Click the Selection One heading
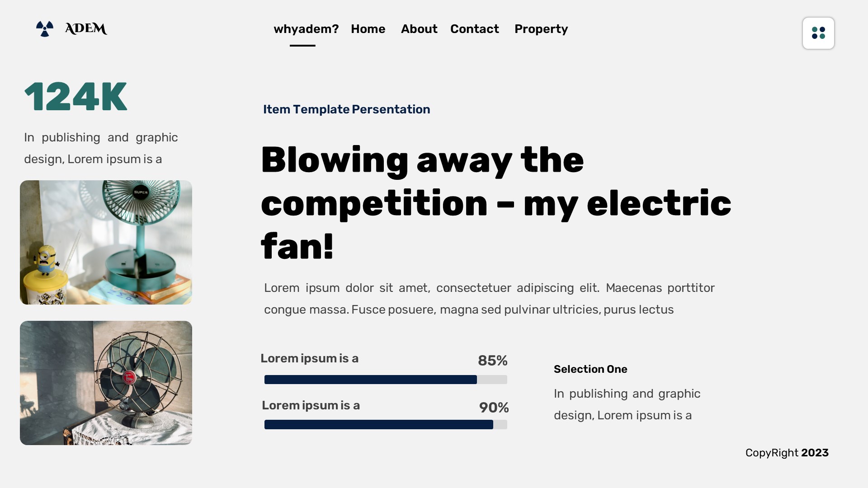The height and width of the screenshot is (488, 868). point(590,369)
